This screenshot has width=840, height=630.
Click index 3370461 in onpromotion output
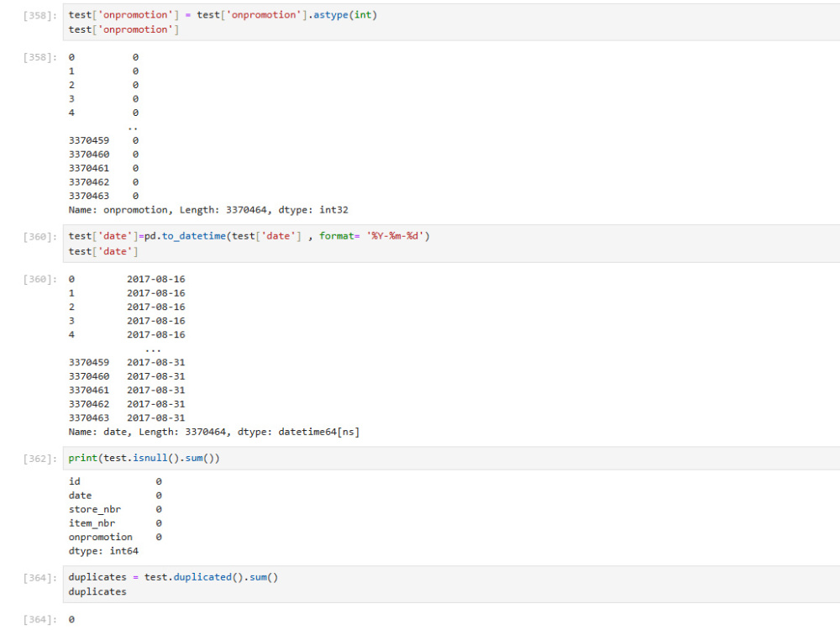tap(89, 168)
